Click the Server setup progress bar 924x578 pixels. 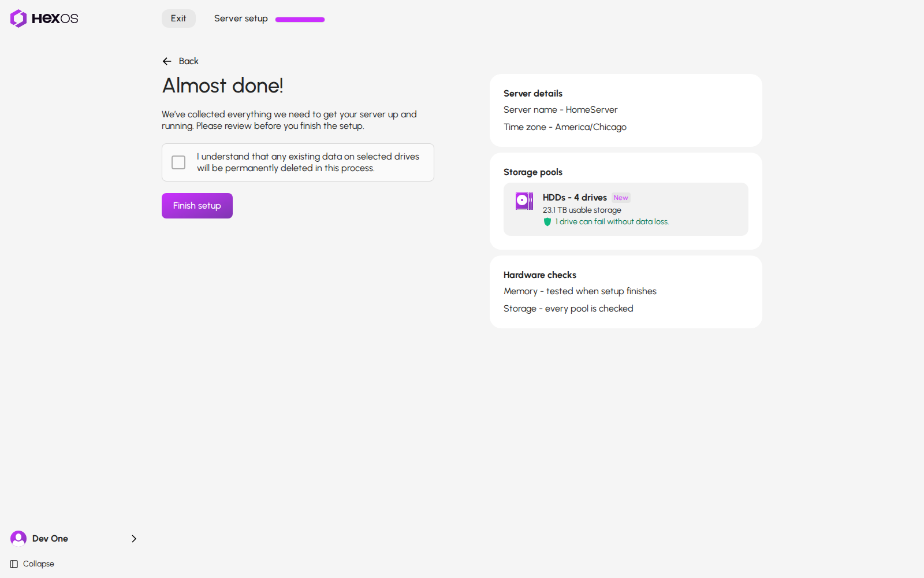click(x=300, y=20)
